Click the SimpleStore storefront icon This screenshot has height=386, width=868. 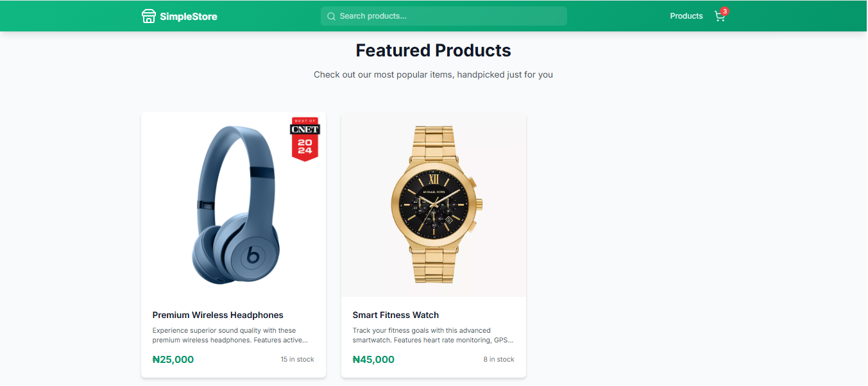(x=149, y=15)
